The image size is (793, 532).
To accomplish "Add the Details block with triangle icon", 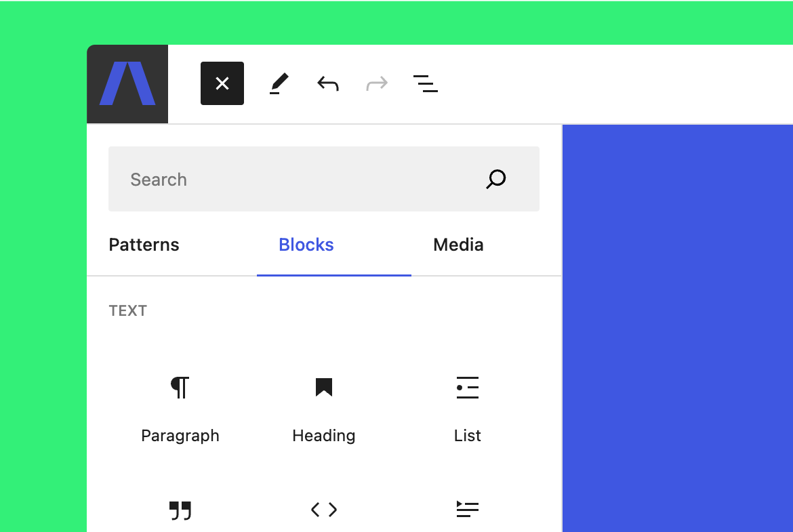I will (468, 510).
